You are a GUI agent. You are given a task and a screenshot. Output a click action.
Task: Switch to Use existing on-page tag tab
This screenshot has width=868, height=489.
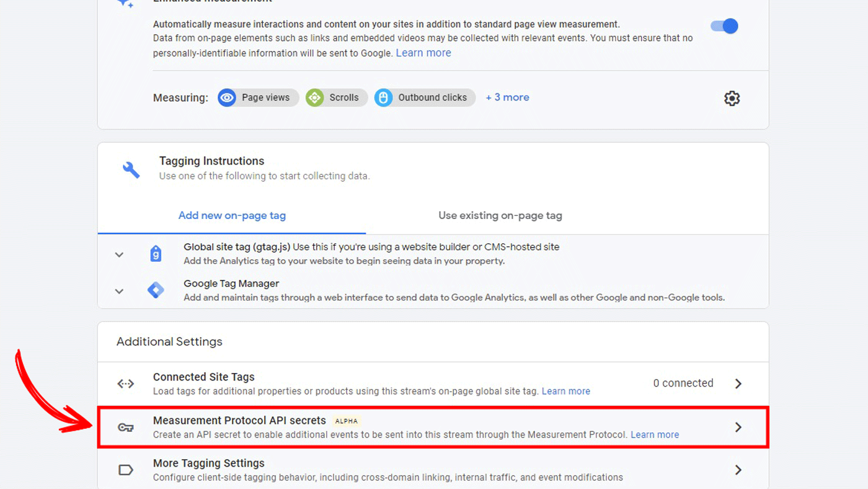point(500,216)
